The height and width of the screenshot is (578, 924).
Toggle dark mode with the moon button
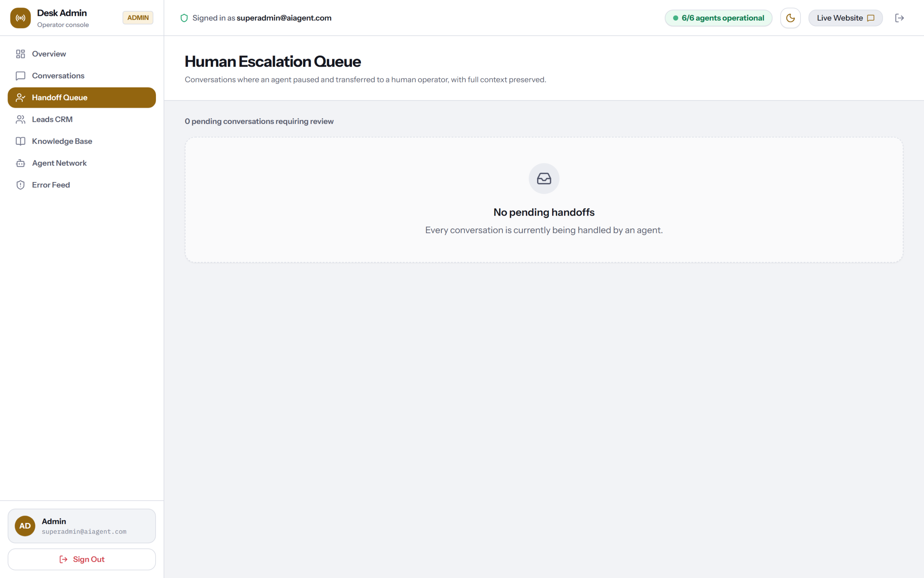click(x=790, y=18)
